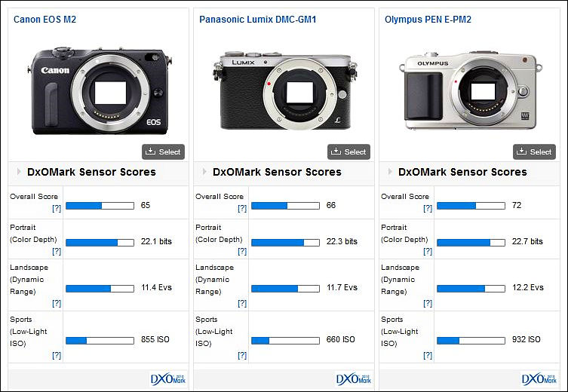568x392 pixels.
Task: Collapse Panasonic GM1 DxOMark Sensor Scores arrow
Action: (x=204, y=171)
